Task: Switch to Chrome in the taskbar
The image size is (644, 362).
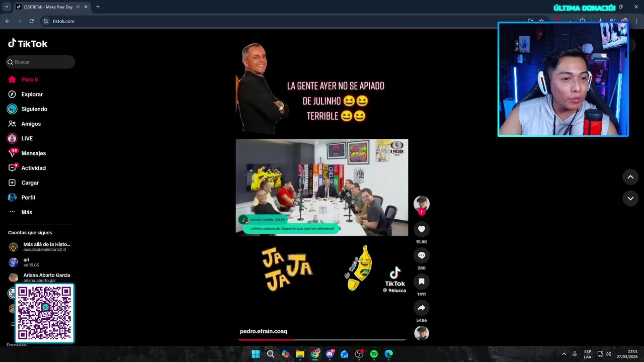Action: [x=315, y=354]
